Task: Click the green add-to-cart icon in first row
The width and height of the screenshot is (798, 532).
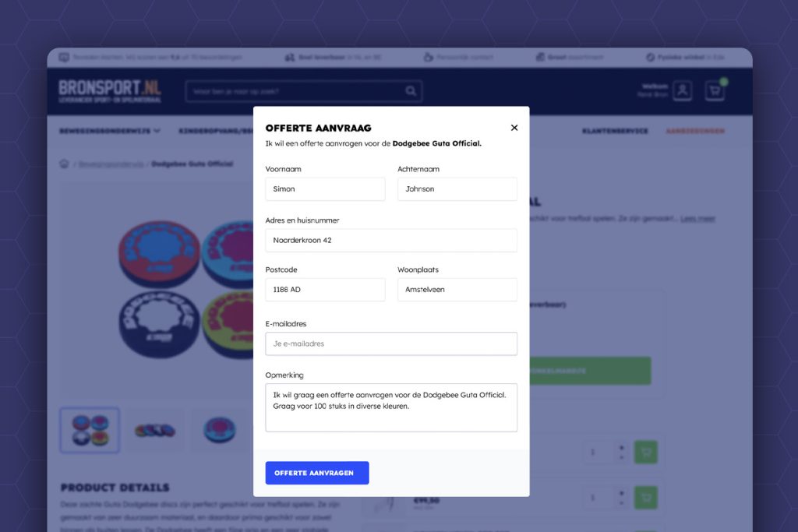Action: coord(645,453)
